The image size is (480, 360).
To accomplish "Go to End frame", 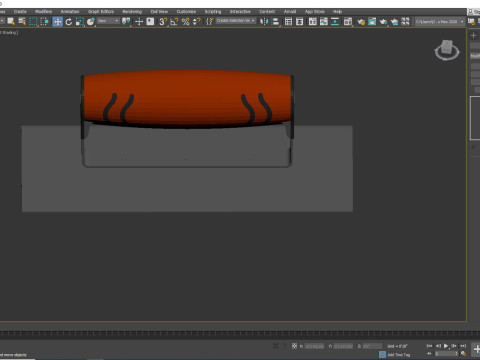I will tap(463, 346).
